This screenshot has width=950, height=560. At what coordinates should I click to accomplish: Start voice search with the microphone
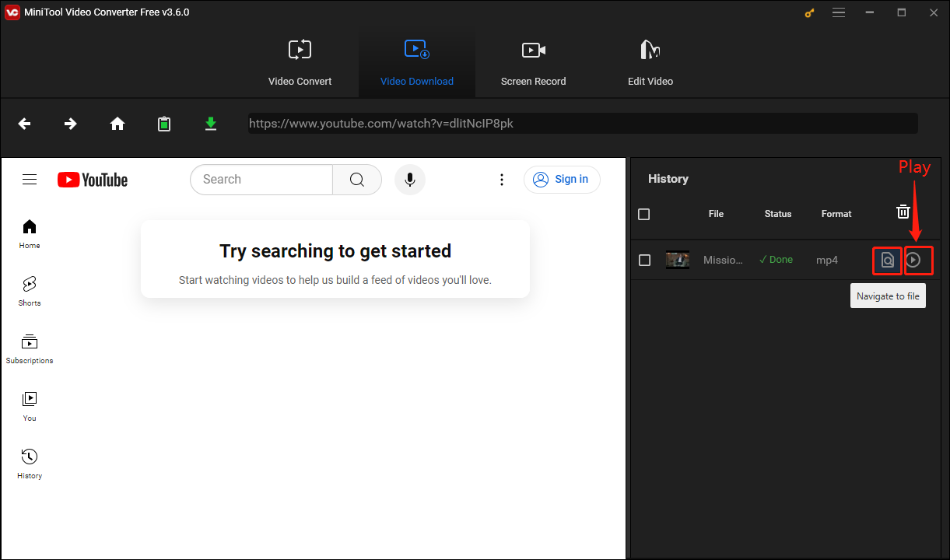coord(410,180)
